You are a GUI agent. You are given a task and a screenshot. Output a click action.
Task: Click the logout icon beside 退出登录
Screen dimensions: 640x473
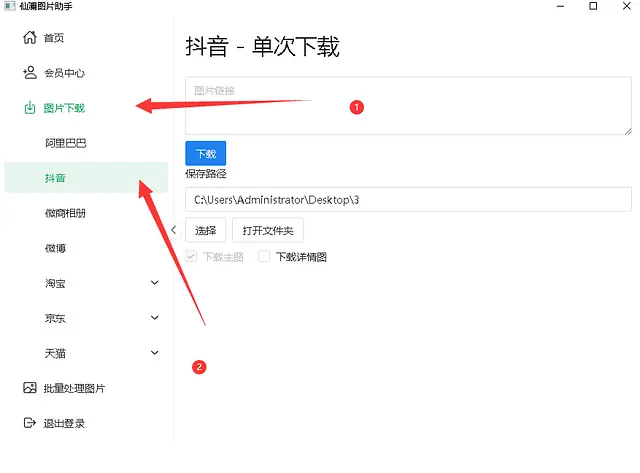(30, 423)
